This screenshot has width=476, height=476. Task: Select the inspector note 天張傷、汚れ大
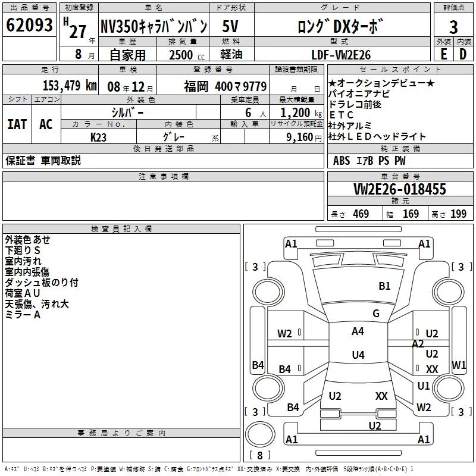click(37, 304)
